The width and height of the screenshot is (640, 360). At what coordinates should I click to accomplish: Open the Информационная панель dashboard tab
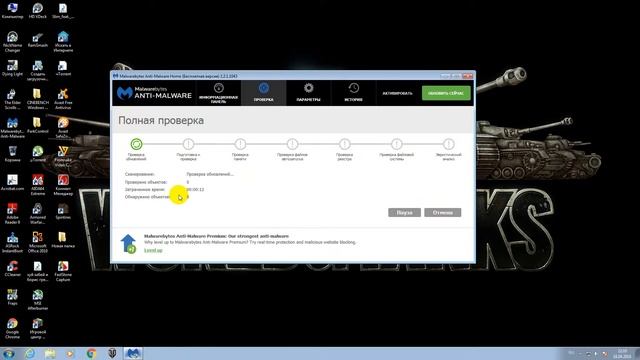point(218,93)
